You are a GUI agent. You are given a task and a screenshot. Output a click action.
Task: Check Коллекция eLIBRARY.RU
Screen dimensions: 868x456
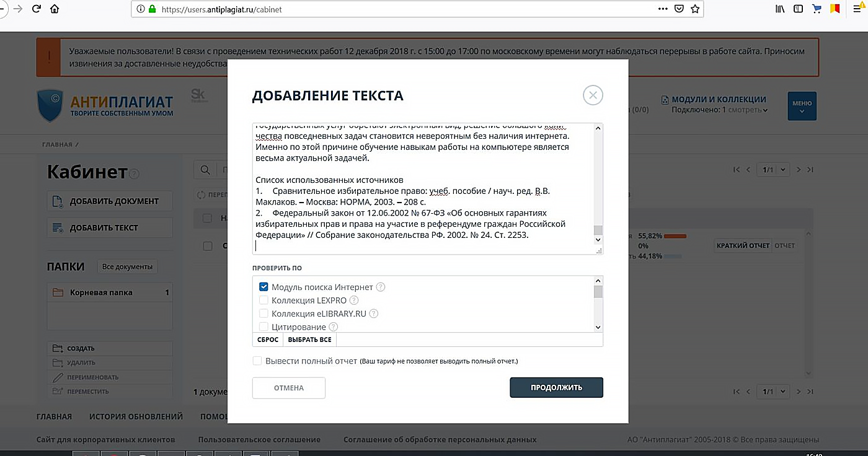(263, 313)
